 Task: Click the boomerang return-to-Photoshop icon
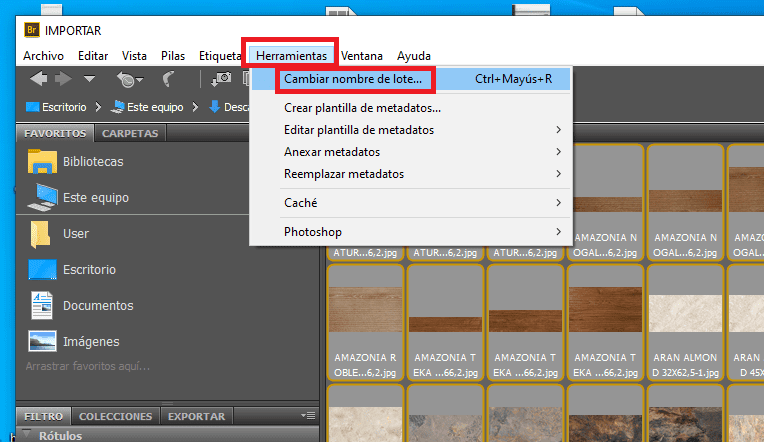[x=169, y=79]
